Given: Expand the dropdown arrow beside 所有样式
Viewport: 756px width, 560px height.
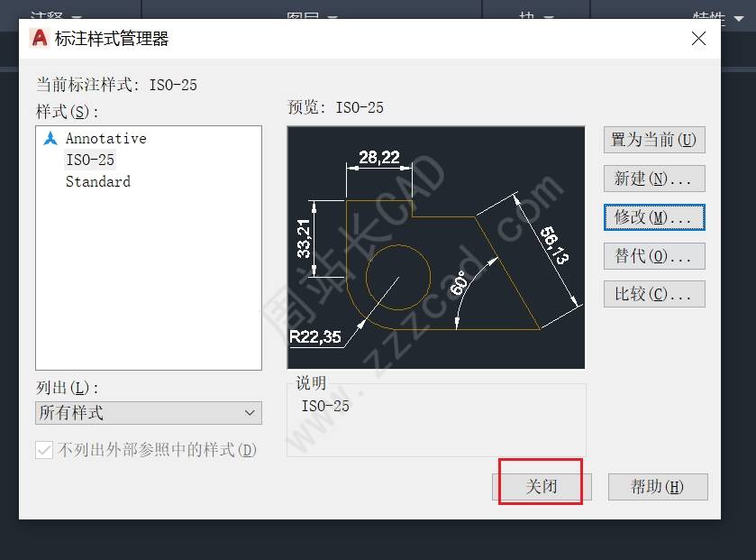Looking at the screenshot, I should coord(250,413).
